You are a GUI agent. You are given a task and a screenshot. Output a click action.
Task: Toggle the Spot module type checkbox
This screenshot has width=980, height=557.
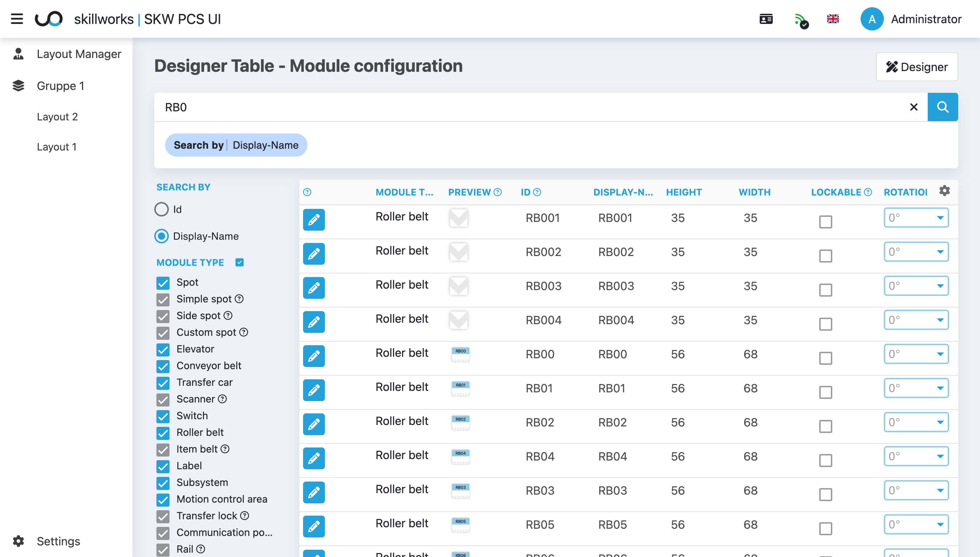point(163,283)
